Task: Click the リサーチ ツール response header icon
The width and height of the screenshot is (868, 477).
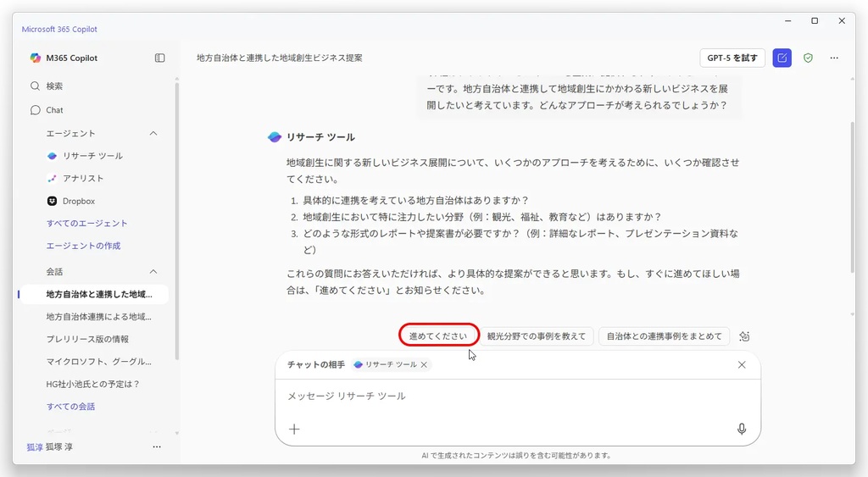Action: [x=275, y=137]
